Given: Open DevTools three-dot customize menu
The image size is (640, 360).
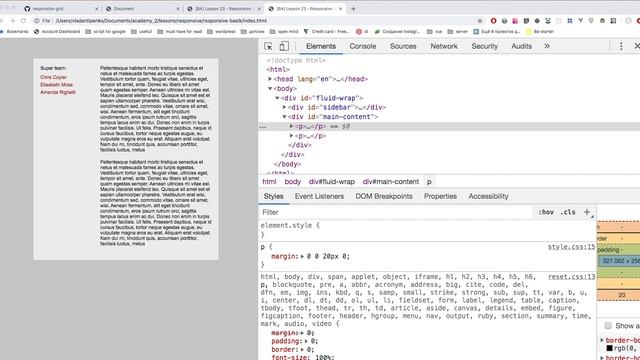Looking at the screenshot, I should click(x=621, y=46).
